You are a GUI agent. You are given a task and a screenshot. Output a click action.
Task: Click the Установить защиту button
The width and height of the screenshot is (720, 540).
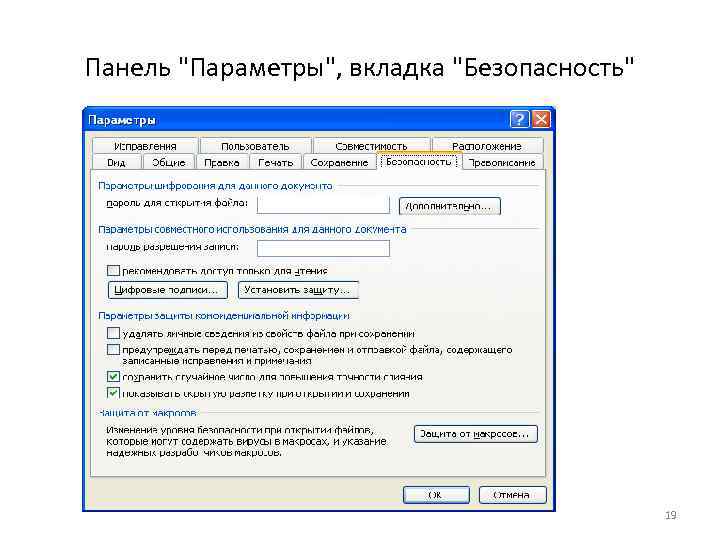(x=298, y=290)
